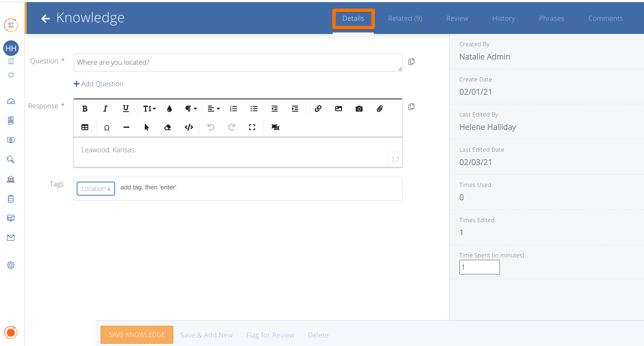The width and height of the screenshot is (644, 346).
Task: Copy question text with clipboard icon
Action: [x=411, y=62]
